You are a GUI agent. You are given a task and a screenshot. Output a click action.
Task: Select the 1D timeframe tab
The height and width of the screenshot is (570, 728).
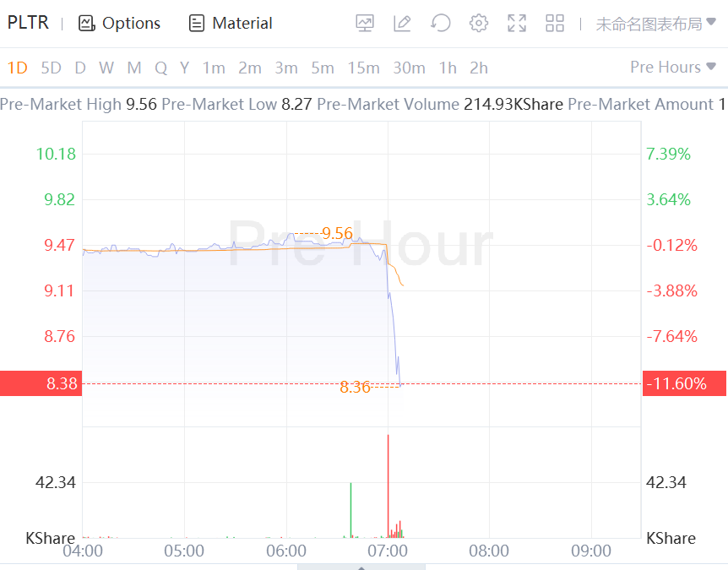pyautogui.click(x=18, y=68)
